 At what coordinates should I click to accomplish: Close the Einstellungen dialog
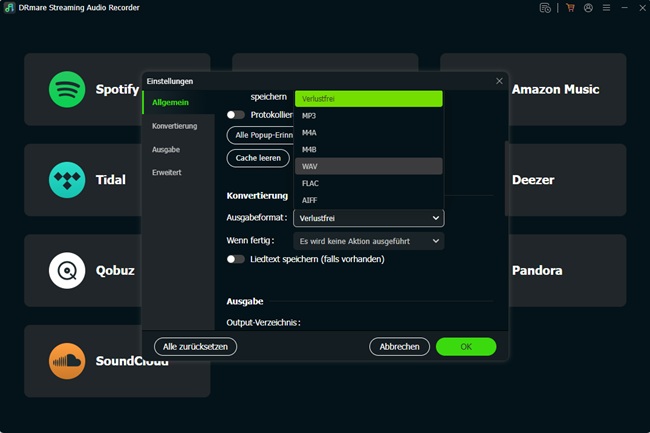pos(499,81)
